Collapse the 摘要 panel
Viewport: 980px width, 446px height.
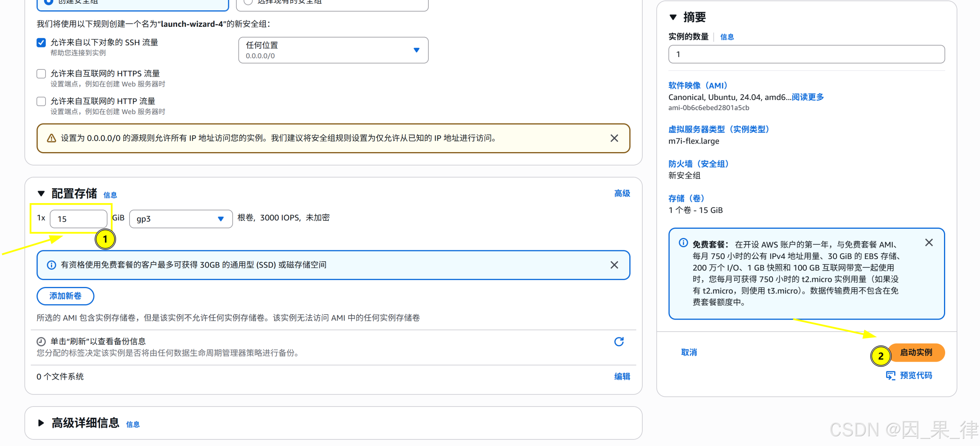coord(674,17)
